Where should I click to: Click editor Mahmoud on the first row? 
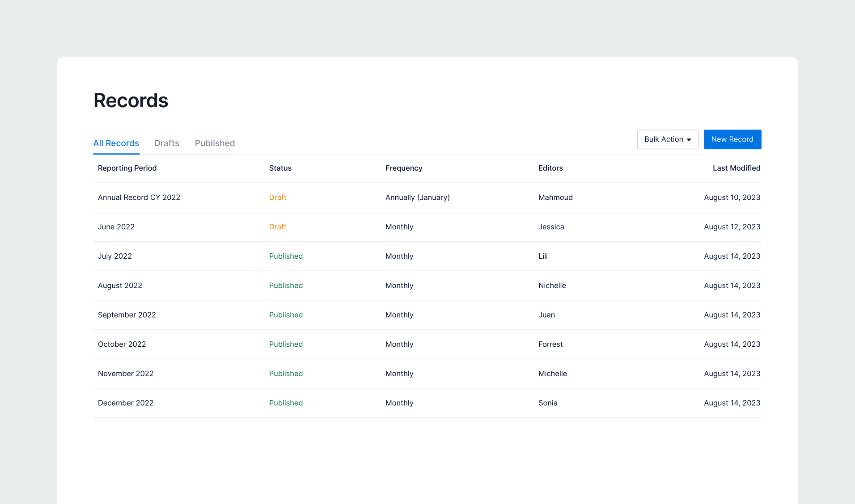[555, 197]
